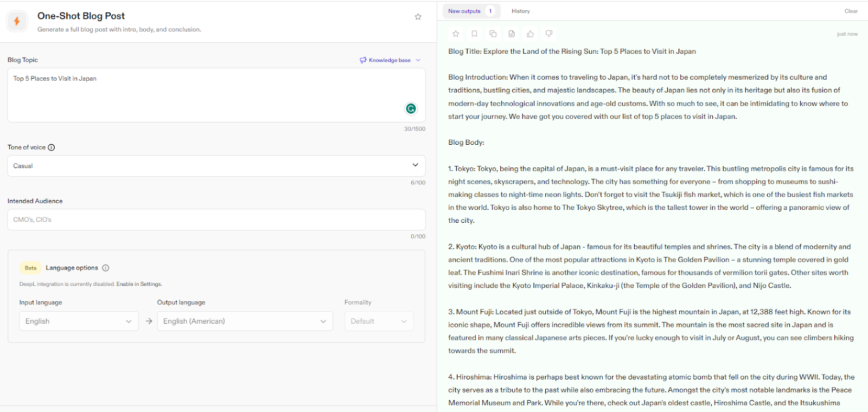Open the Input language English dropdown

(79, 321)
